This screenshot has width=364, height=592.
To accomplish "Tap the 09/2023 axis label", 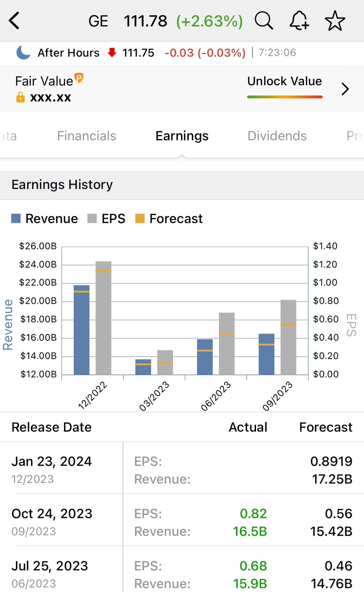I will coord(277,396).
